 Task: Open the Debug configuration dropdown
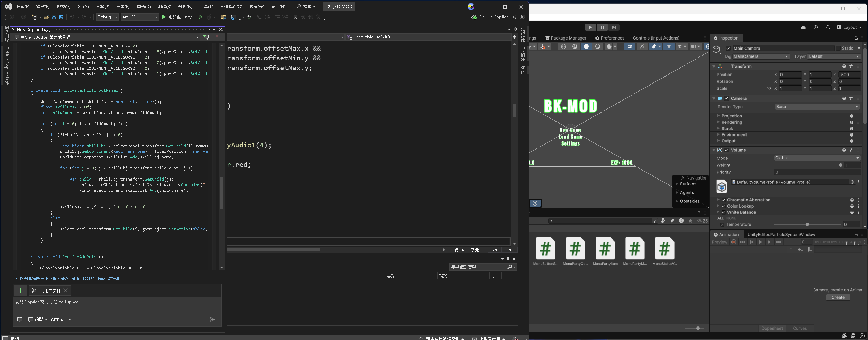(x=108, y=17)
